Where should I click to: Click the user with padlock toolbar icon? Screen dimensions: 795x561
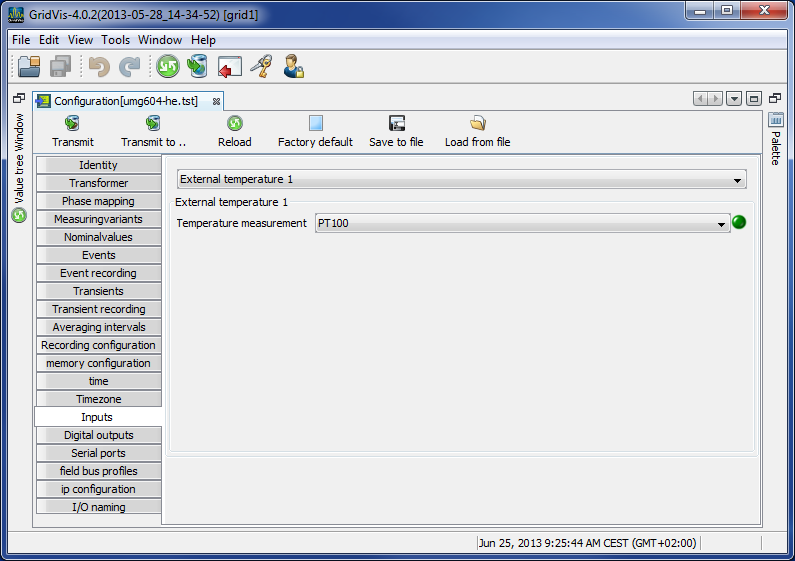click(x=293, y=67)
